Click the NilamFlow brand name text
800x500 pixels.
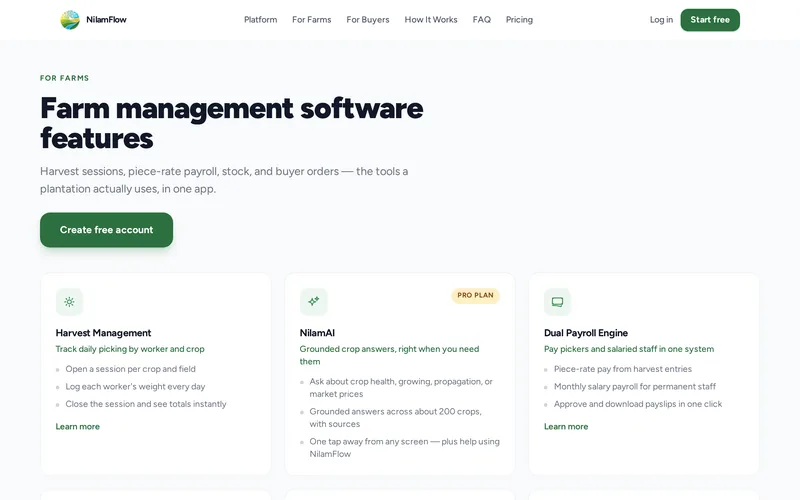(x=106, y=20)
